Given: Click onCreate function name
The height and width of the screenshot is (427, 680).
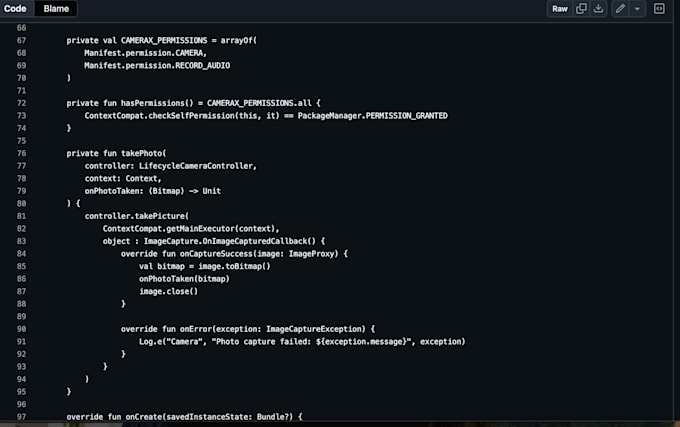Looking at the screenshot, I should (x=144, y=417).
